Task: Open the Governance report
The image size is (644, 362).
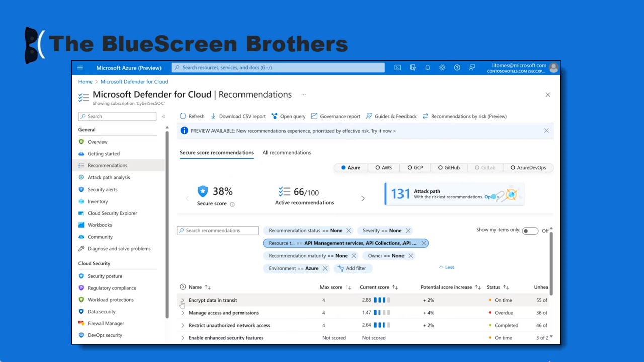Action: pyautogui.click(x=336, y=116)
